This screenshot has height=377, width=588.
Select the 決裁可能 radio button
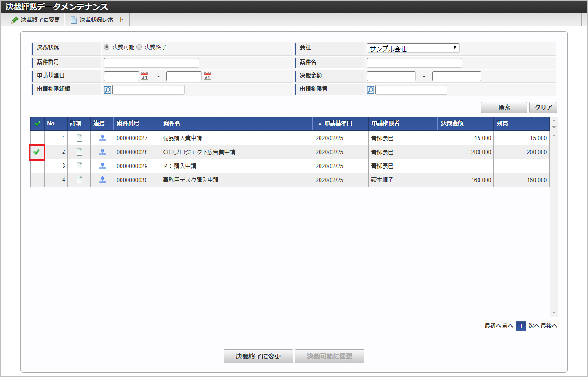click(x=107, y=47)
